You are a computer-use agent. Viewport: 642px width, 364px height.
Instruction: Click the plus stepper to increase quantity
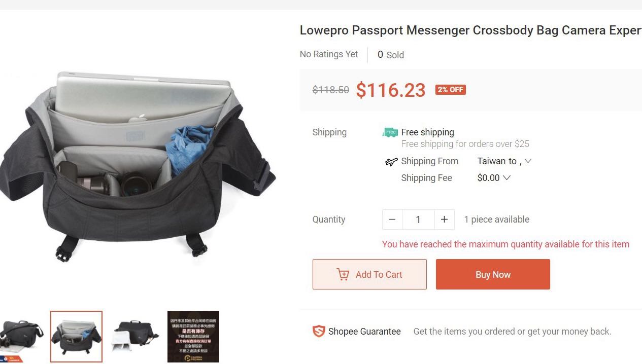pyautogui.click(x=444, y=220)
